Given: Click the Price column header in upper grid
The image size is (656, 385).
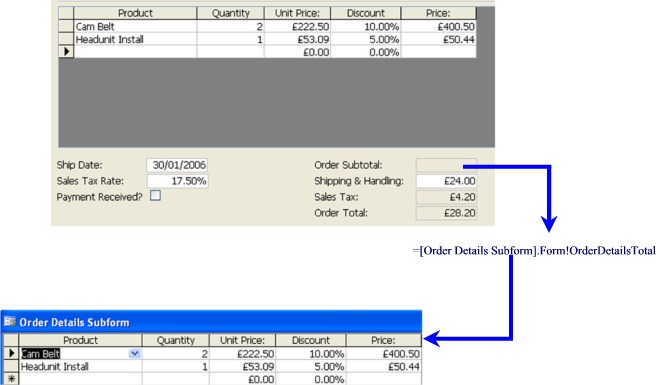Looking at the screenshot, I should click(x=438, y=13).
